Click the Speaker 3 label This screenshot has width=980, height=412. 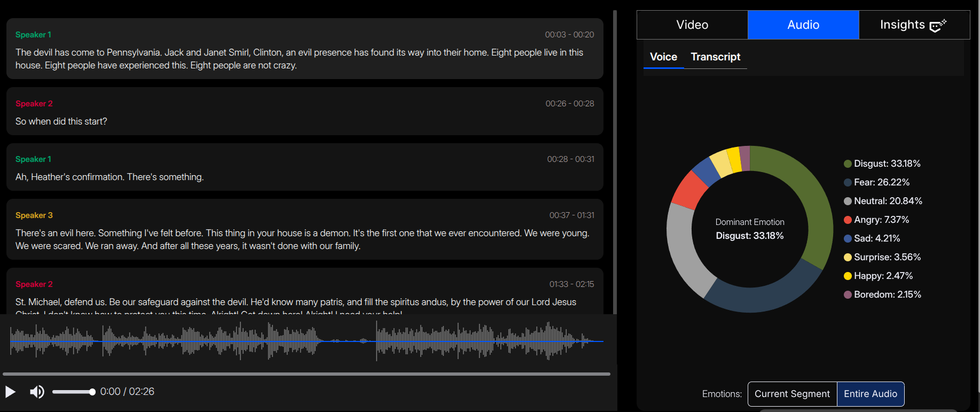[34, 215]
